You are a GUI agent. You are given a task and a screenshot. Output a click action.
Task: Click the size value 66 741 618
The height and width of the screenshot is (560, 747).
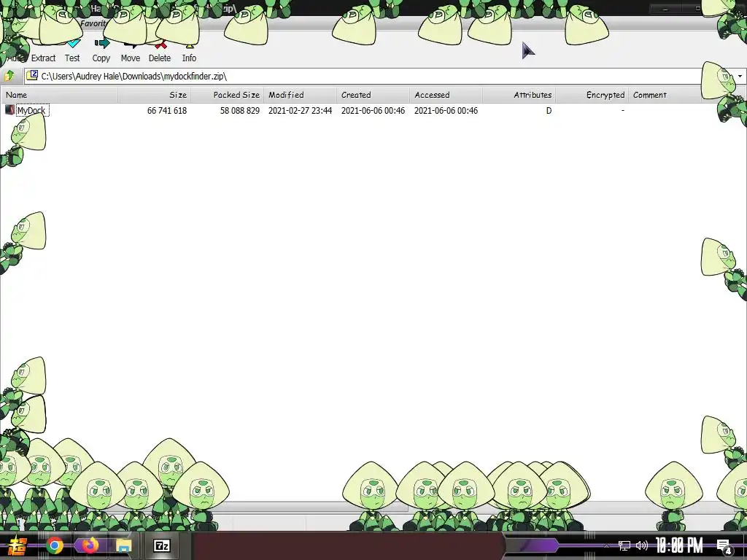pyautogui.click(x=167, y=111)
